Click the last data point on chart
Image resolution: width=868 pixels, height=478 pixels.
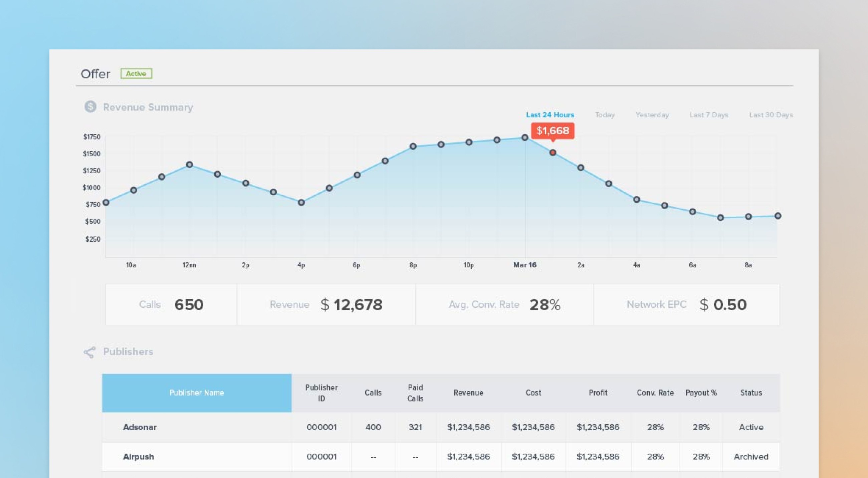point(778,216)
